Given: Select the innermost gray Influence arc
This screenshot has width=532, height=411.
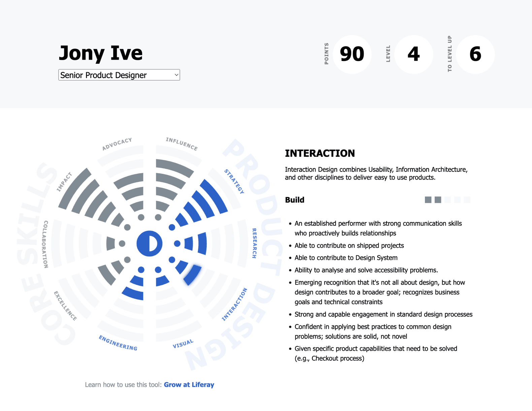Looking at the screenshot, I should coord(162,206).
